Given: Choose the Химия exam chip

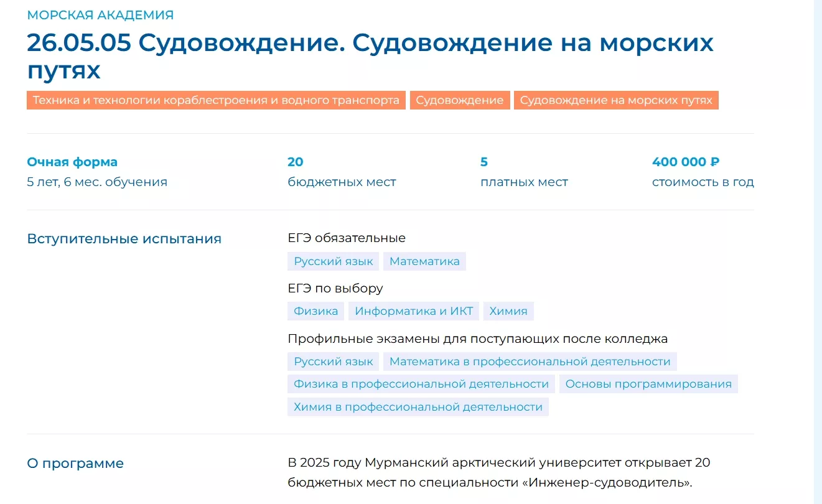Looking at the screenshot, I should tap(508, 311).
